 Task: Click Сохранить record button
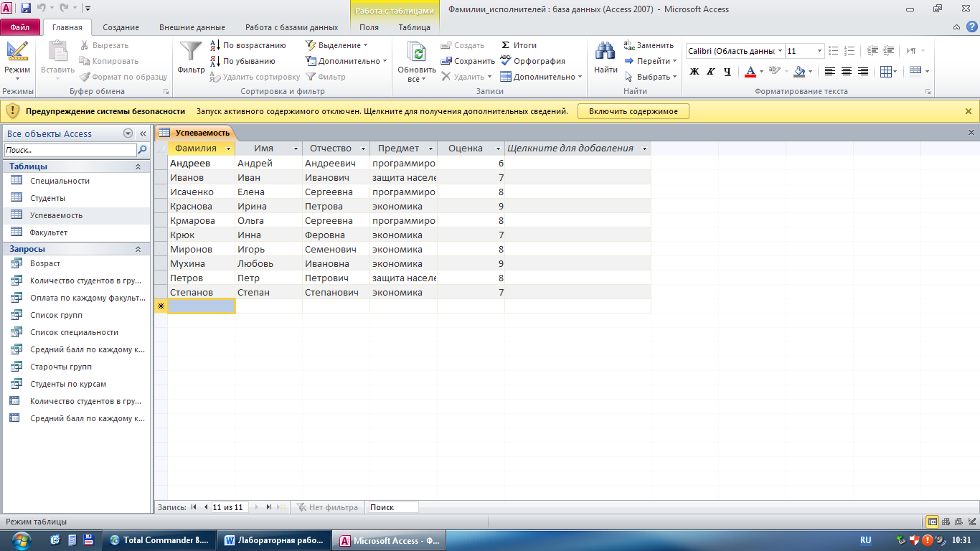(468, 61)
